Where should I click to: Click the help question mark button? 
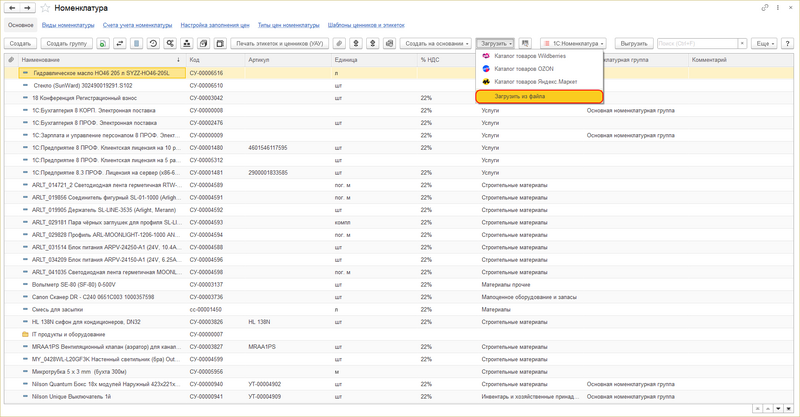click(x=789, y=44)
